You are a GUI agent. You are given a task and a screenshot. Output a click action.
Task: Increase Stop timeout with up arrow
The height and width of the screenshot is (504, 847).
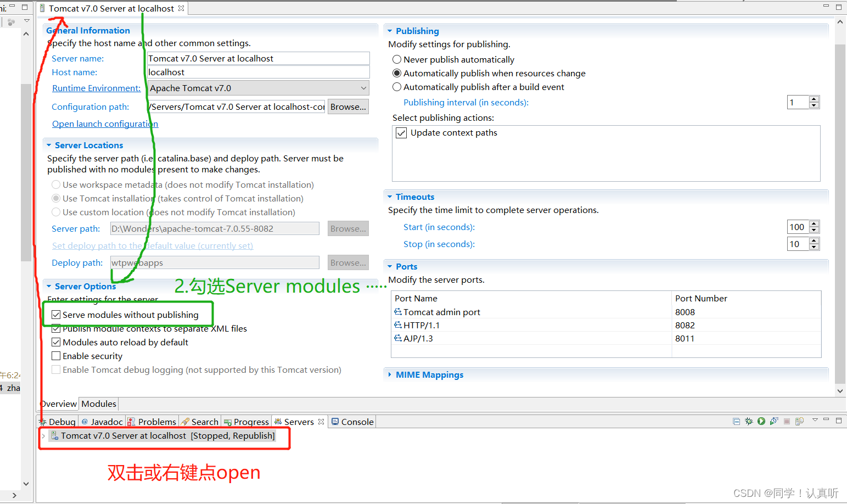point(814,240)
